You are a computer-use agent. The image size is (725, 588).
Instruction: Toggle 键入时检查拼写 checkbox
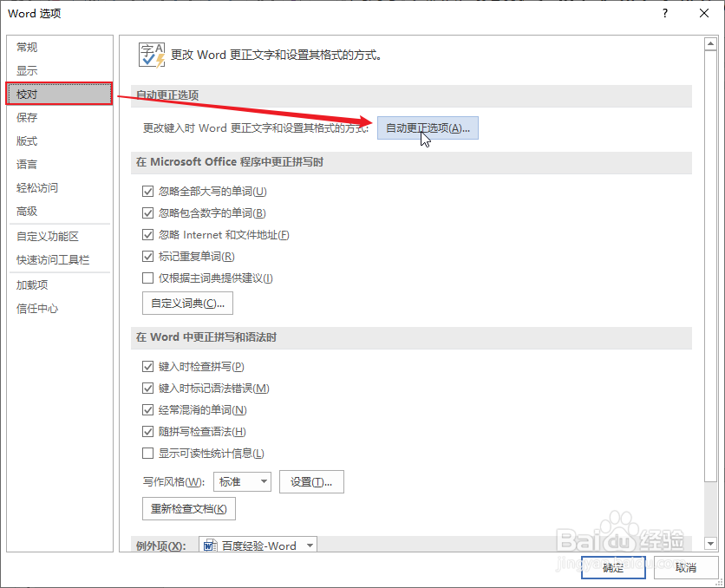[x=148, y=367]
